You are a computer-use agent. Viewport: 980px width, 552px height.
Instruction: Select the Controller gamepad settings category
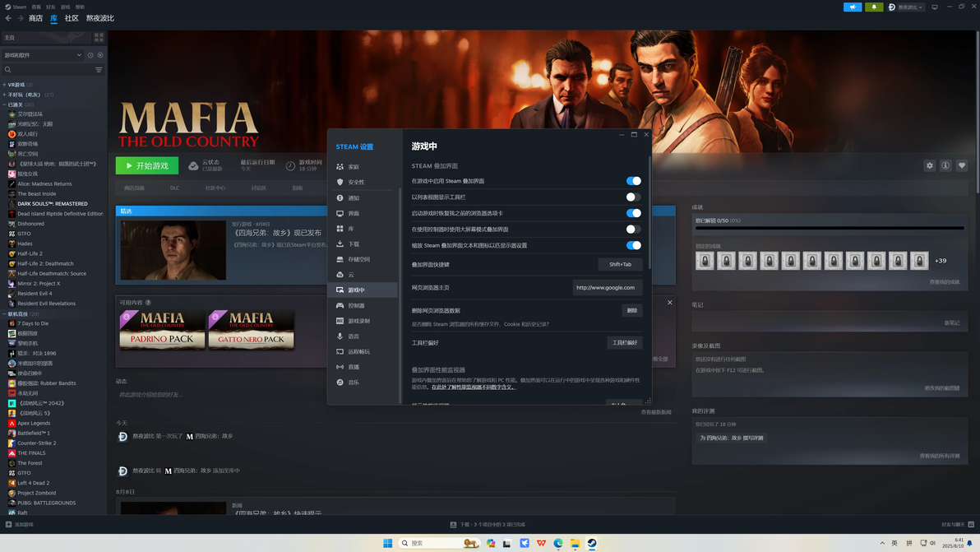coord(363,306)
